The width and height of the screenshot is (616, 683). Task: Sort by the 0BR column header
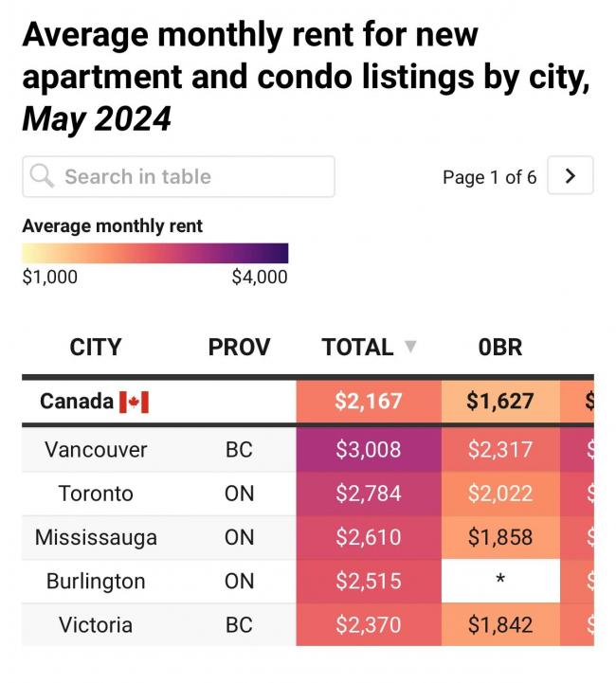[500, 348]
